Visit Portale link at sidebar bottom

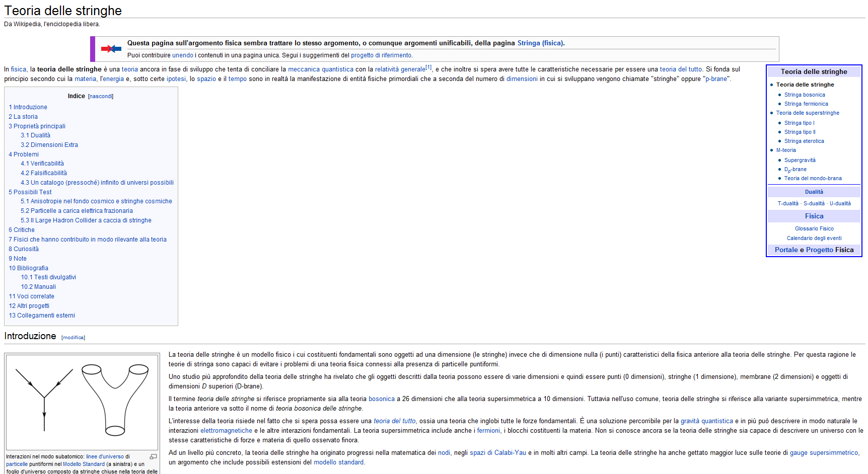(786, 250)
